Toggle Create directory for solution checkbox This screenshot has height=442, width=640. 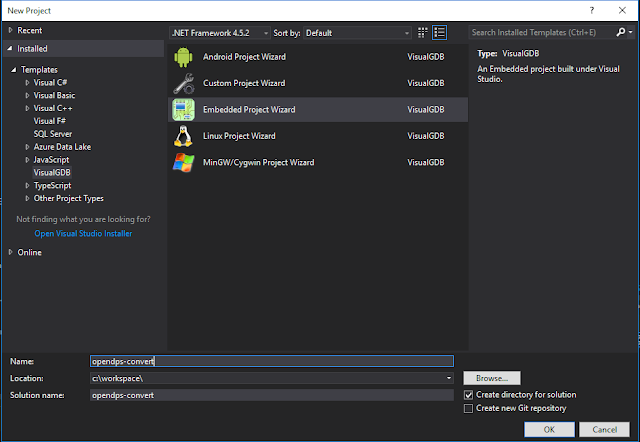(x=469, y=395)
